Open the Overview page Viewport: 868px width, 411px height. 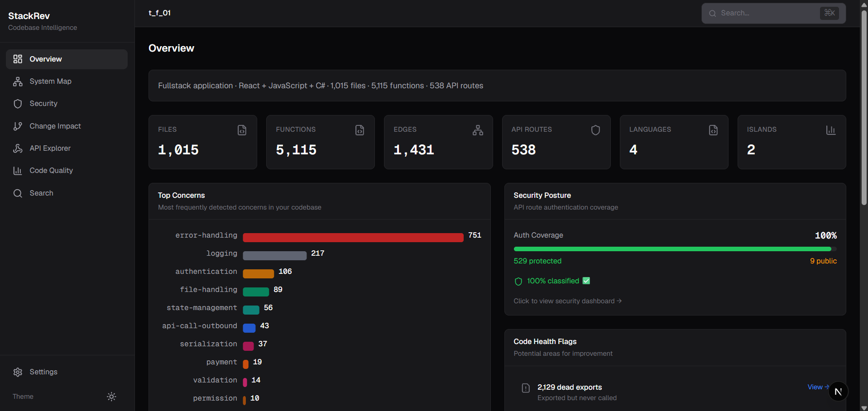click(x=67, y=59)
